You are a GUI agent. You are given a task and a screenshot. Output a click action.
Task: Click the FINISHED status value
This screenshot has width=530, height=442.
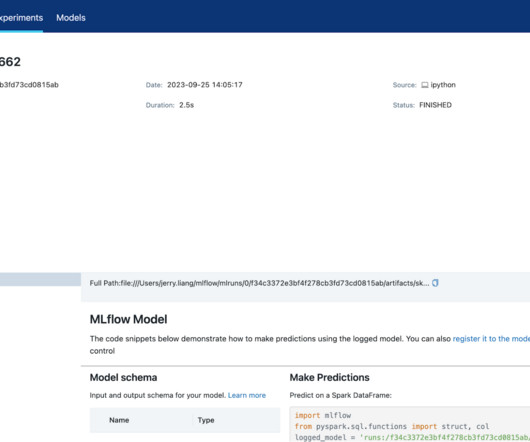click(435, 105)
